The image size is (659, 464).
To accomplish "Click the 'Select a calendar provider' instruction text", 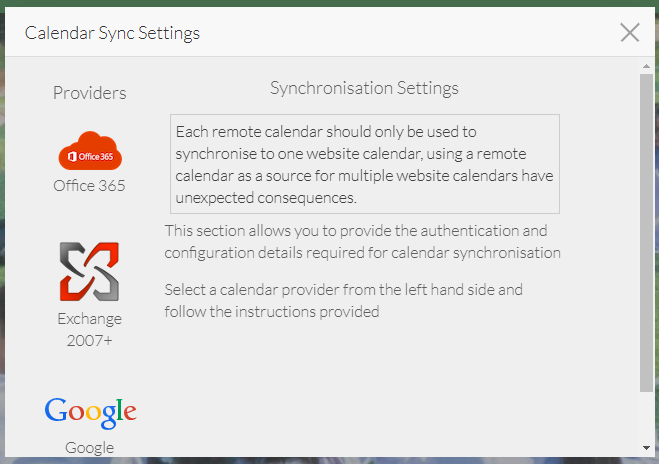I will tap(343, 300).
